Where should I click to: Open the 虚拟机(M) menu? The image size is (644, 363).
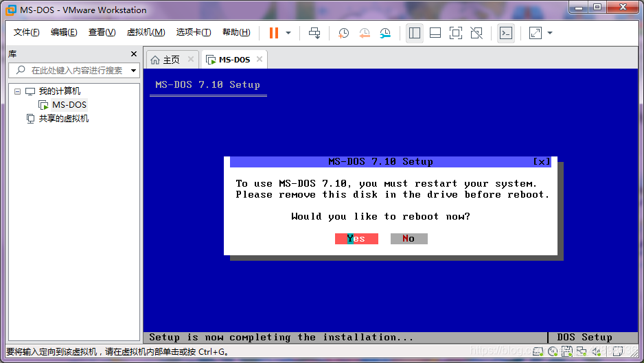[146, 32]
